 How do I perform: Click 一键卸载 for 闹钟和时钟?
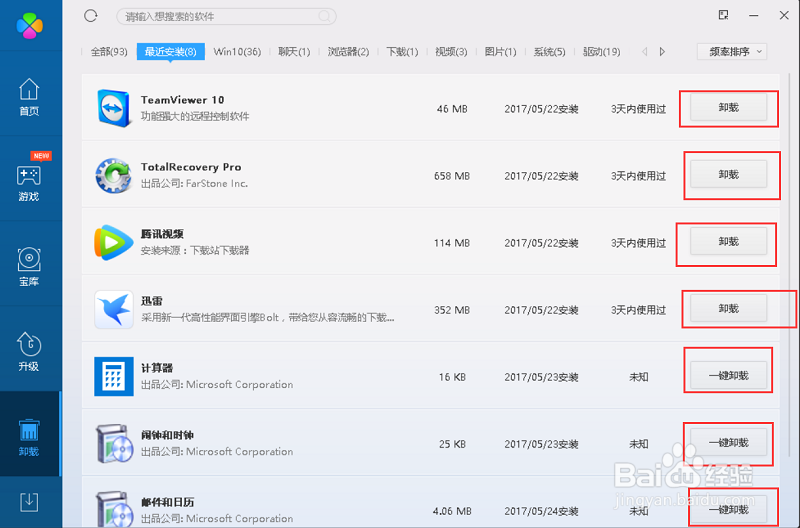[x=729, y=442]
